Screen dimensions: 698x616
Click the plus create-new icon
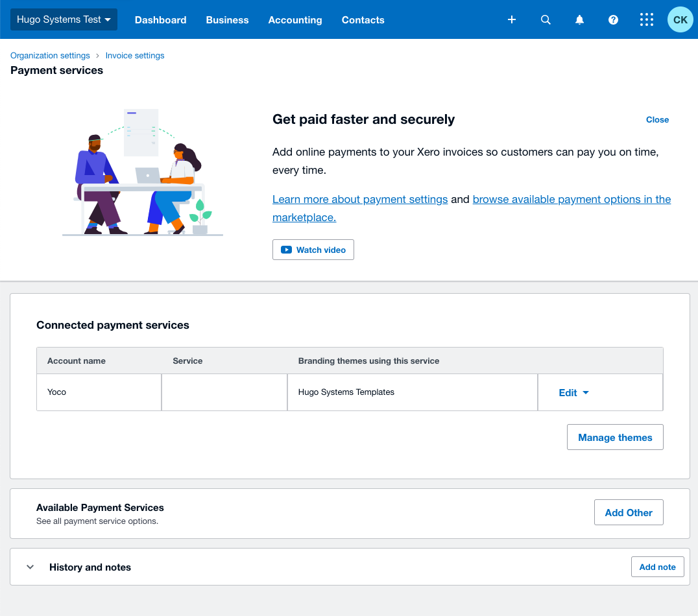(x=512, y=20)
